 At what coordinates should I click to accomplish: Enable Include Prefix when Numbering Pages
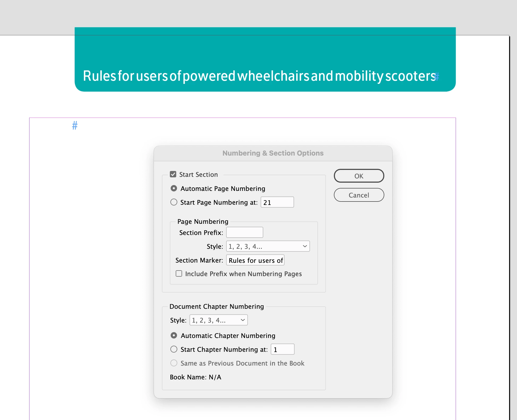pyautogui.click(x=179, y=274)
